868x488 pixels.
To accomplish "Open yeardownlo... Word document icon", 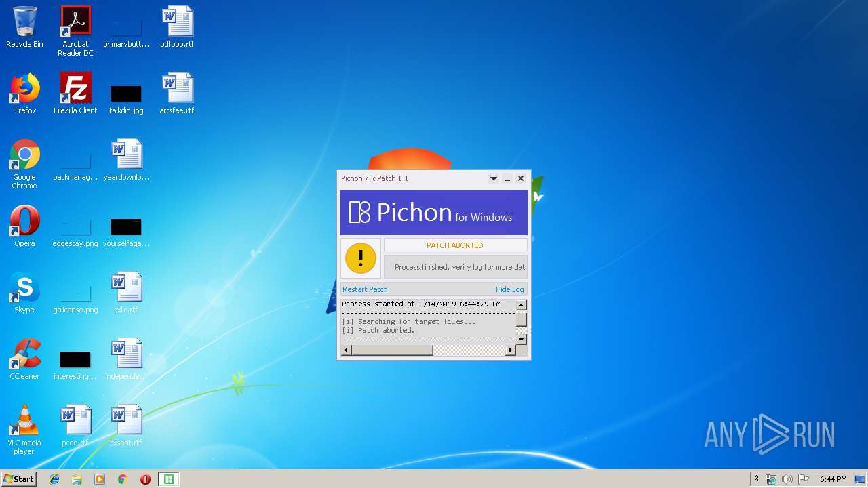I will coord(126,160).
